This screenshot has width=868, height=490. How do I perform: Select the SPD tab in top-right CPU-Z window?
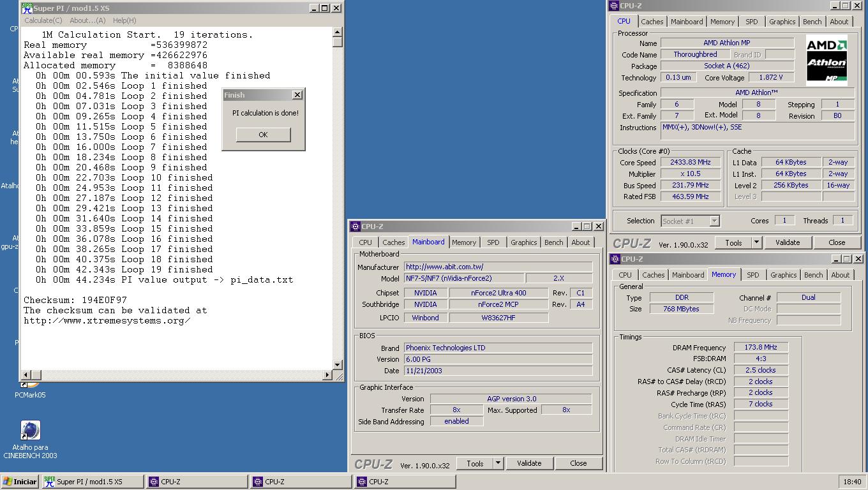click(752, 22)
